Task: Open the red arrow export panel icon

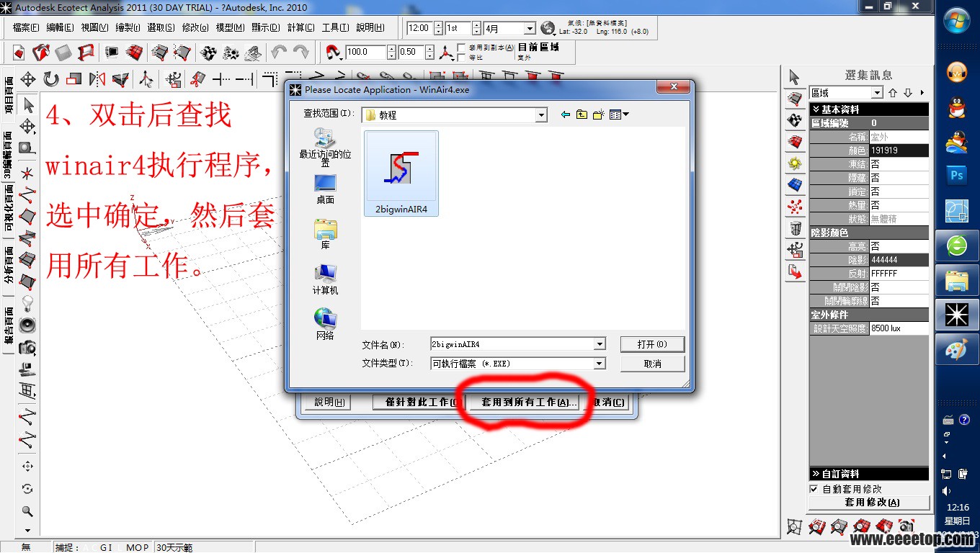Action: pos(795,272)
